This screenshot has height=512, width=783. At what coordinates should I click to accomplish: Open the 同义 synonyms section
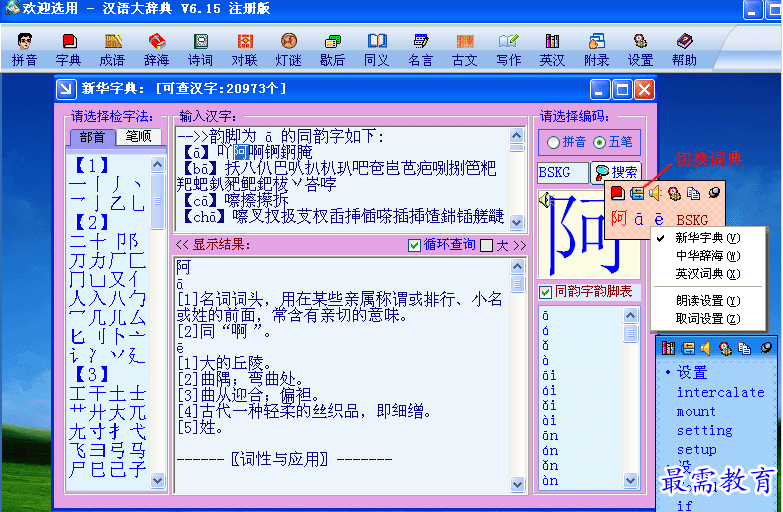tap(377, 50)
